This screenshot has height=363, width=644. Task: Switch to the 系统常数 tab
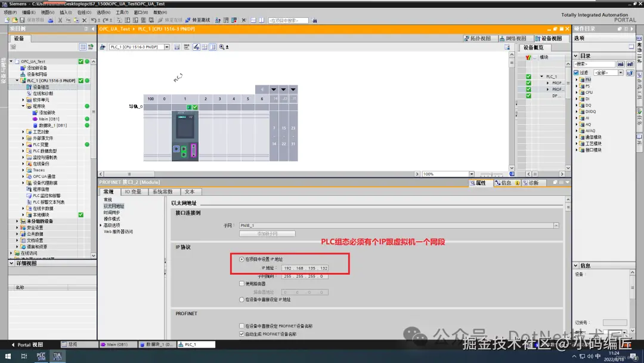pyautogui.click(x=162, y=192)
